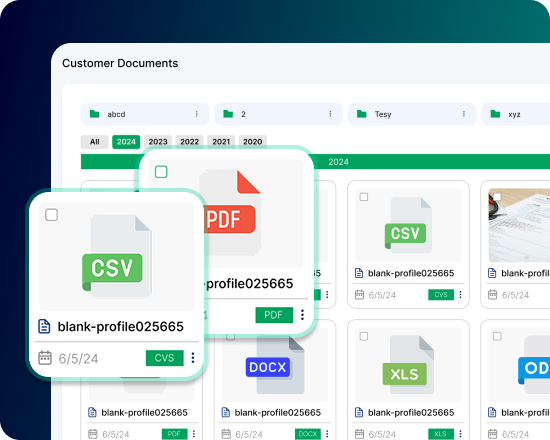
Task: Click the DOCX file type icon
Action: 274,365
